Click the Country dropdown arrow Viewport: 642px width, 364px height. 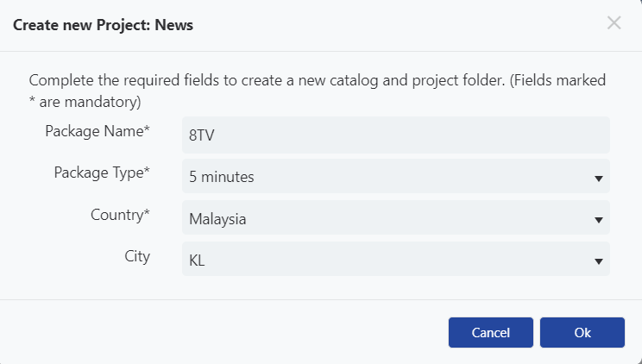coord(599,220)
